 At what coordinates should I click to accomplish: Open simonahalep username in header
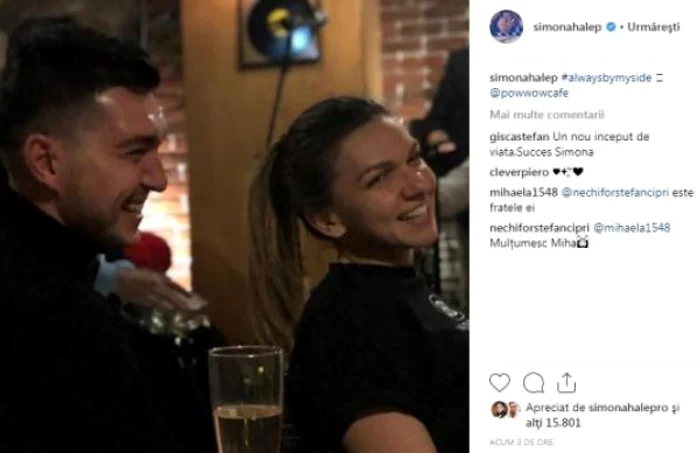click(x=567, y=27)
